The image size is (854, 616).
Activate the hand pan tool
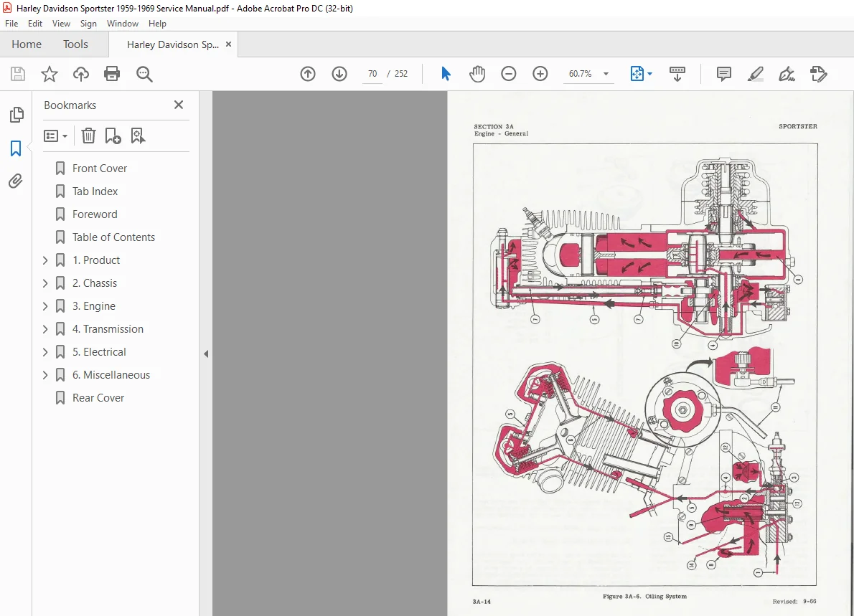[477, 73]
